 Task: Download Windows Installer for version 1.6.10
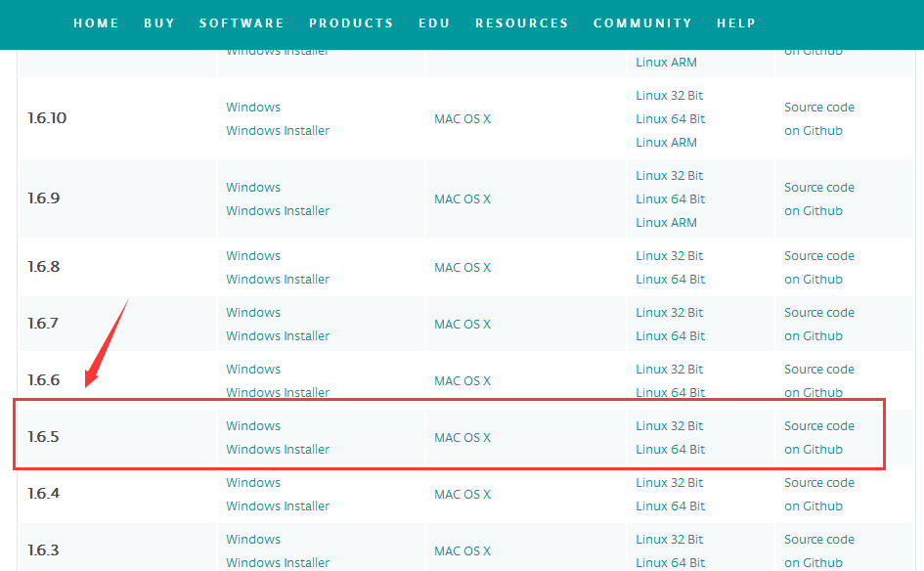point(278,131)
